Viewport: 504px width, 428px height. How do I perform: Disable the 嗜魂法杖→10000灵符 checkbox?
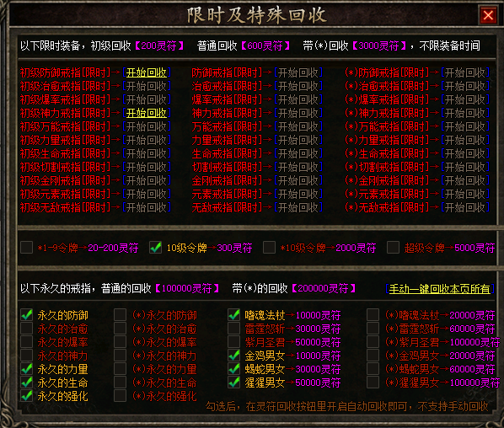click(x=234, y=315)
